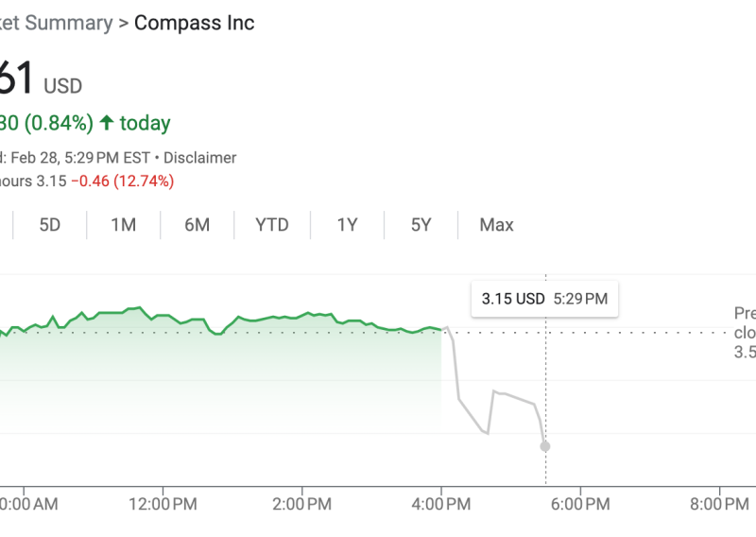Click the Compass Inc breadcrumb title

[195, 23]
